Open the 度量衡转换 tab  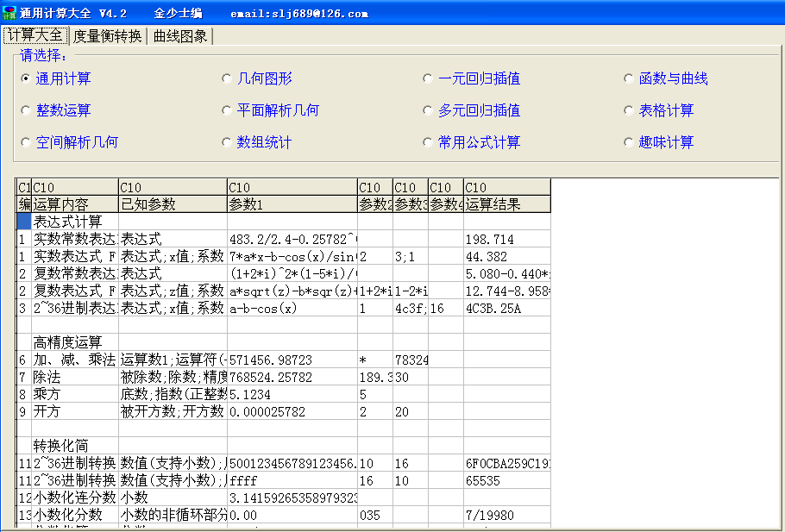coord(107,36)
